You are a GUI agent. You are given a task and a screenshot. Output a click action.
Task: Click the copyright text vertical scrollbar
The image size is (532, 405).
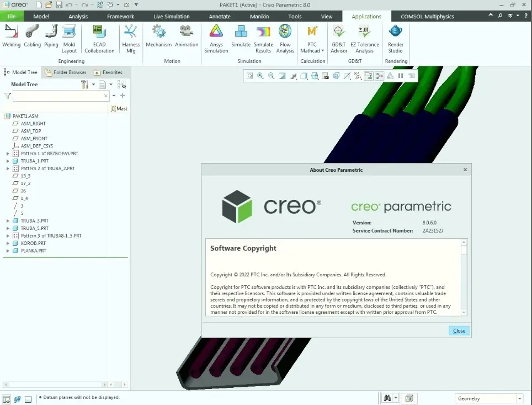click(464, 277)
